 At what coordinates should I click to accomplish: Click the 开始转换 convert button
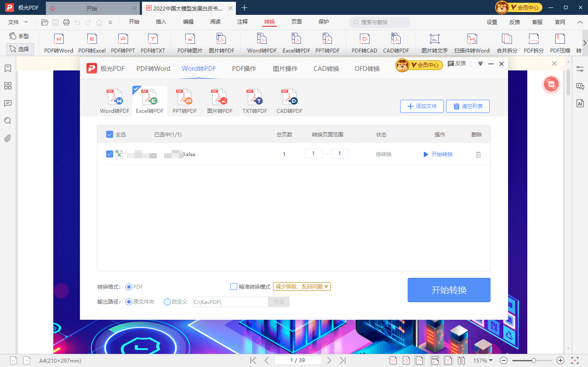(x=449, y=290)
